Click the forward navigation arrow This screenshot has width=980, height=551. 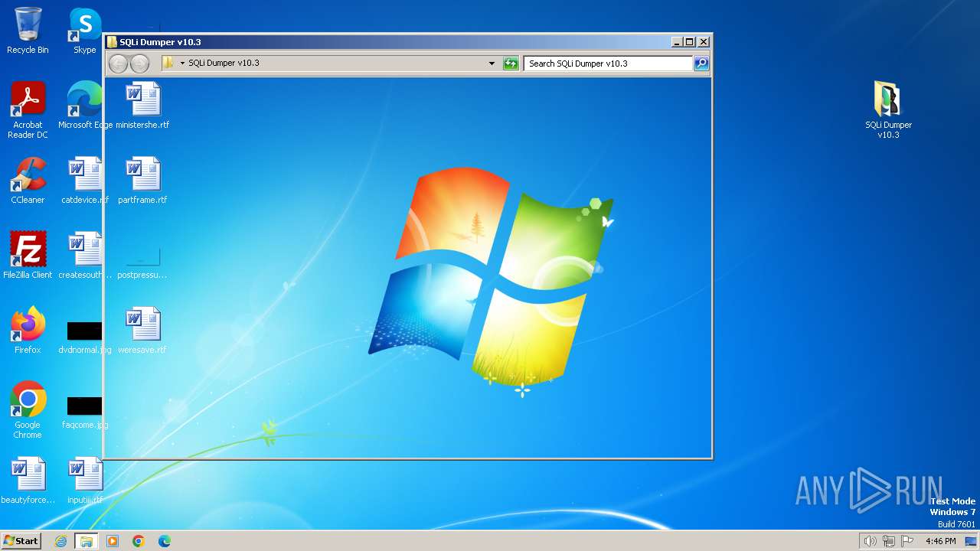pos(139,64)
